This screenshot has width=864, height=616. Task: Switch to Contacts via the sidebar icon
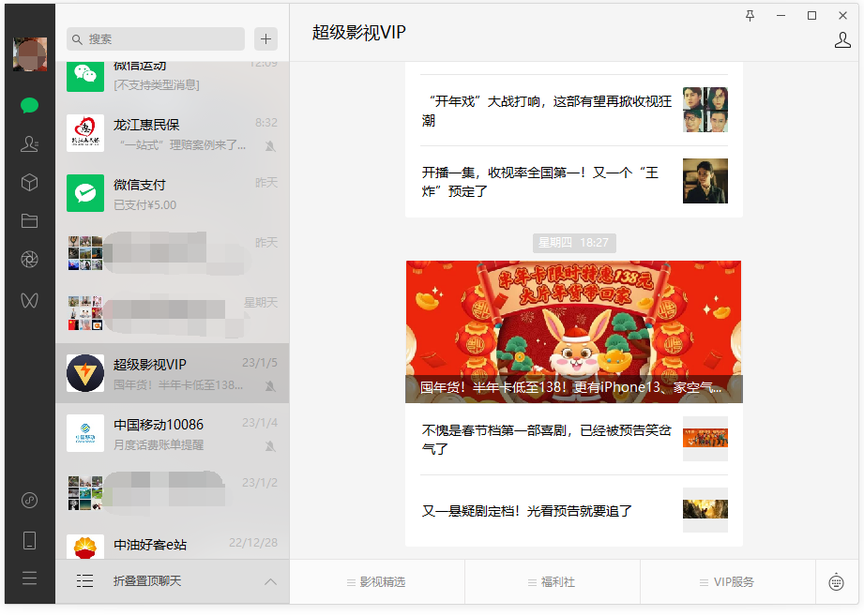coord(29,144)
